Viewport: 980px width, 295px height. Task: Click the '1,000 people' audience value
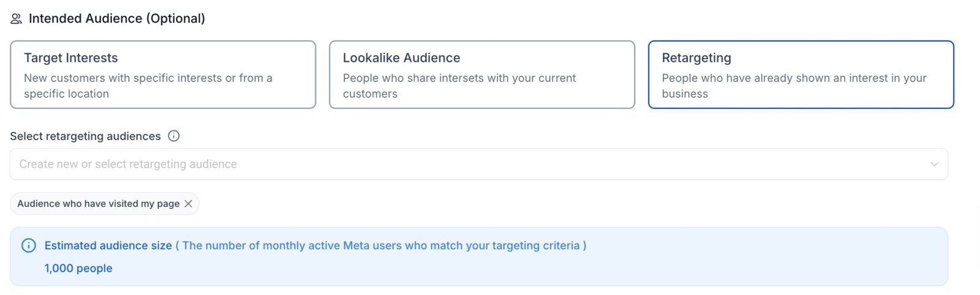pos(78,268)
